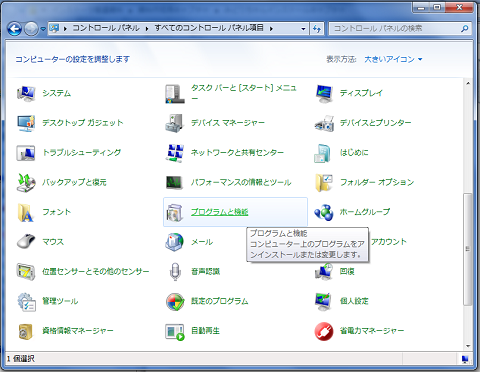Open マウス settings
The width and height of the screenshot is (480, 372).
coord(40,242)
